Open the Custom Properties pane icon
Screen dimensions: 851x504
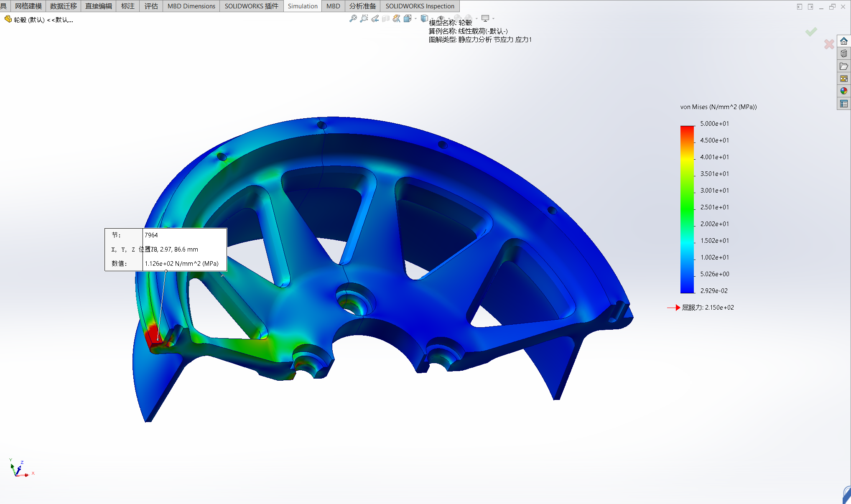[844, 103]
